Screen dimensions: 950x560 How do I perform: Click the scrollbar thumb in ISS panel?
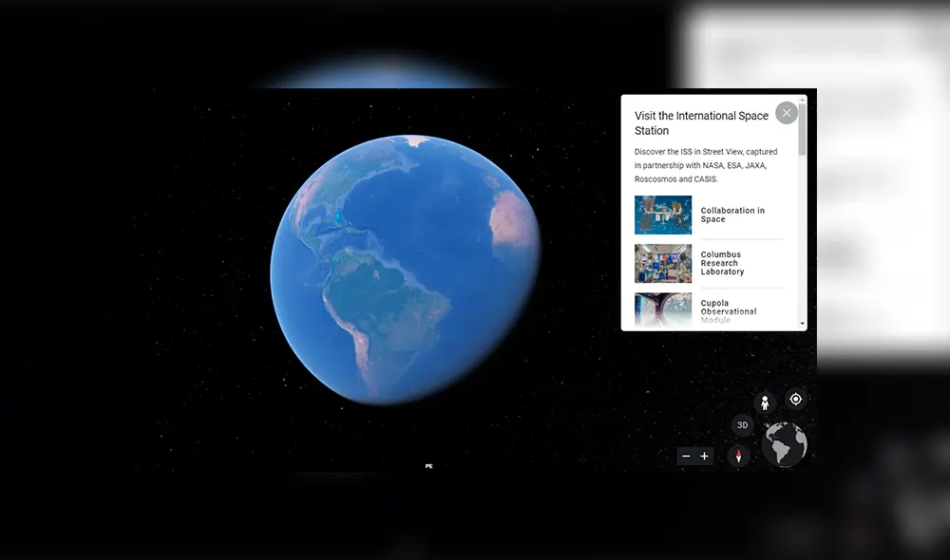point(803,128)
